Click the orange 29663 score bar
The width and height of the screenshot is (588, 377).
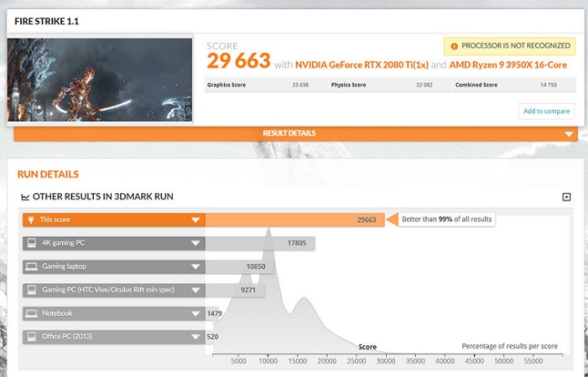(291, 219)
